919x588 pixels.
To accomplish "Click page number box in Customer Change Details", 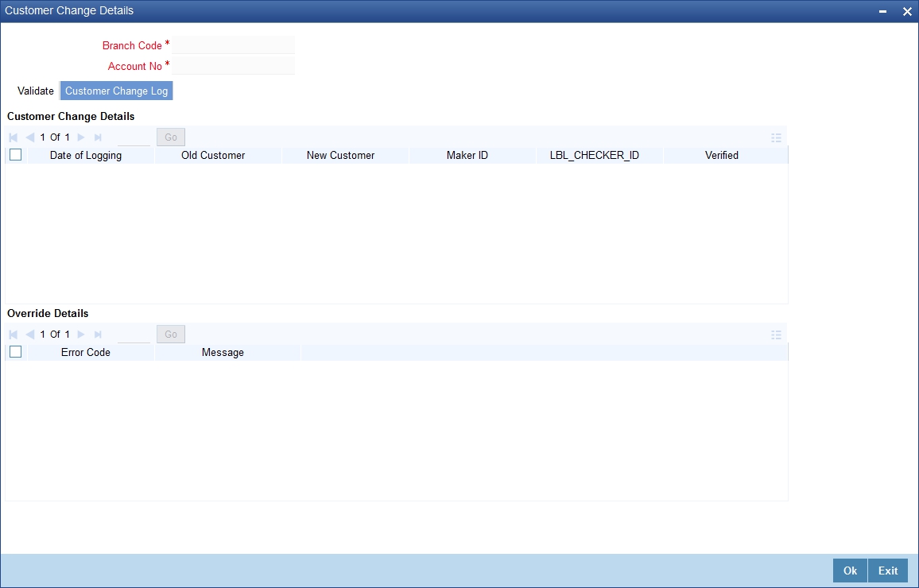I will click(x=134, y=137).
